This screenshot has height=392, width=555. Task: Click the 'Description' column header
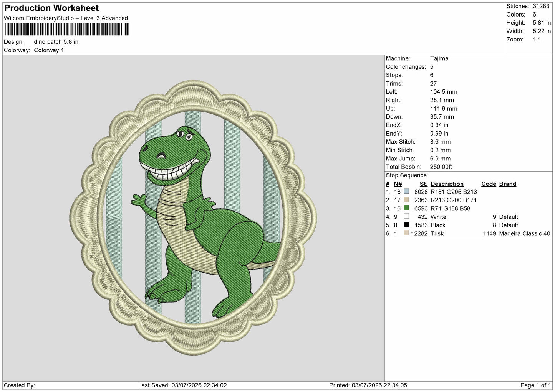coord(447,184)
